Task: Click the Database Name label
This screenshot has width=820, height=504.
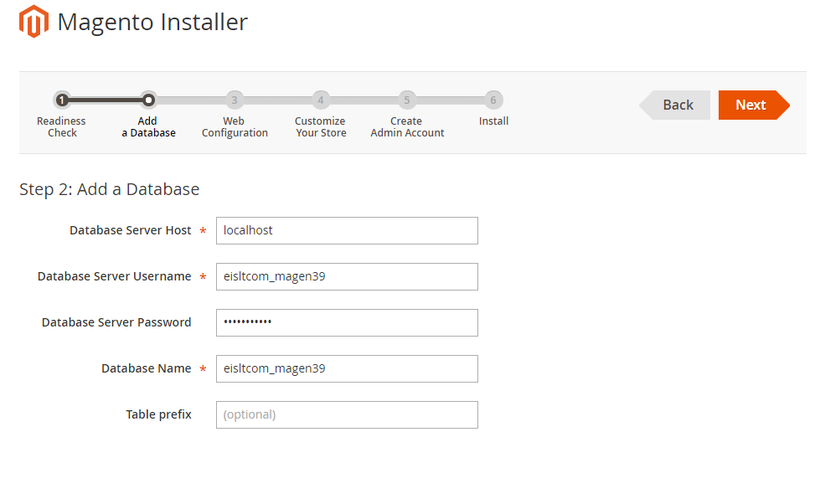Action: point(147,368)
